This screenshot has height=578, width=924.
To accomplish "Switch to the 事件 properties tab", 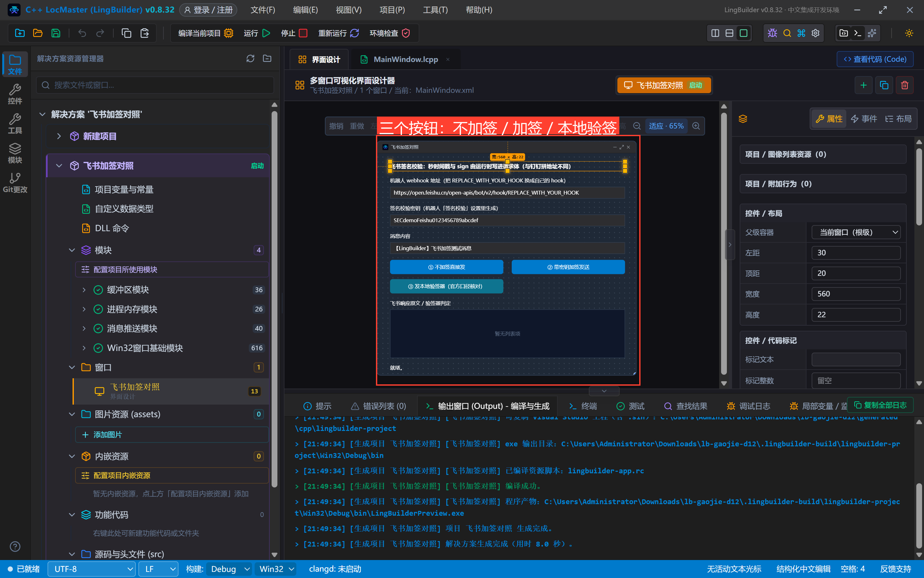I will click(864, 119).
